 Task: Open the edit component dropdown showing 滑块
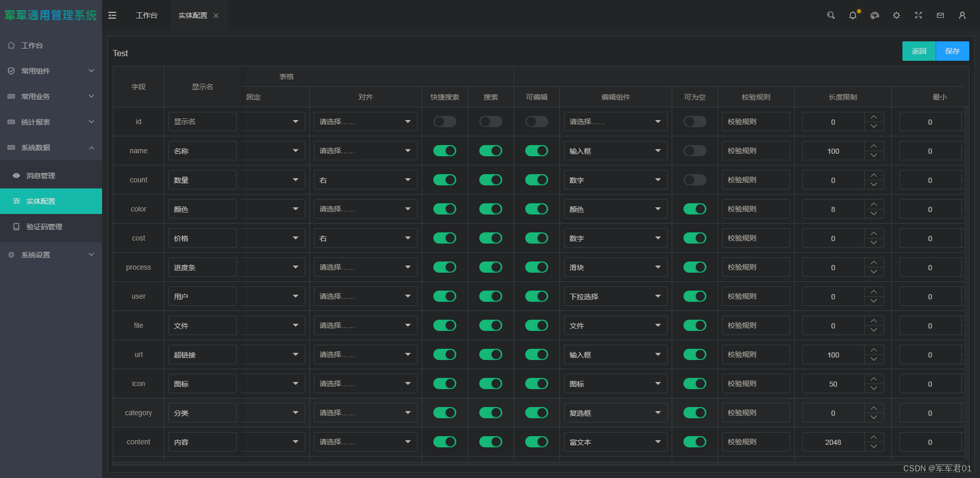click(x=616, y=267)
